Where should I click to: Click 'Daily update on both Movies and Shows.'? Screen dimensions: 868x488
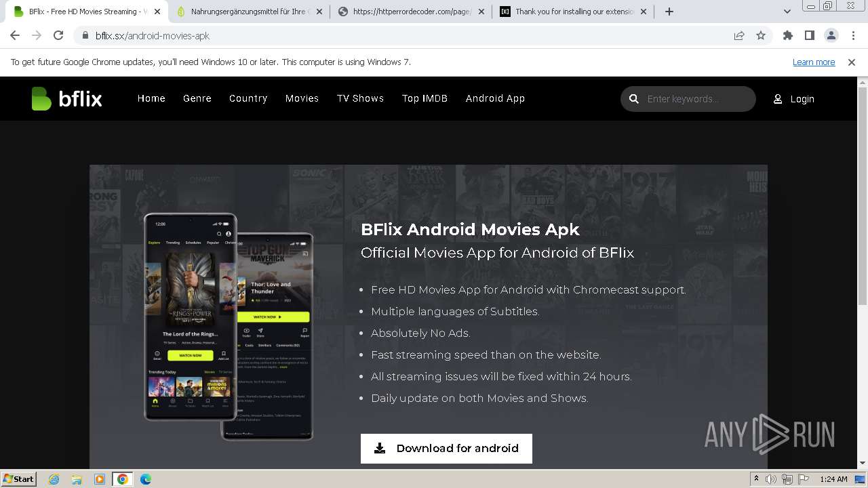coord(479,398)
